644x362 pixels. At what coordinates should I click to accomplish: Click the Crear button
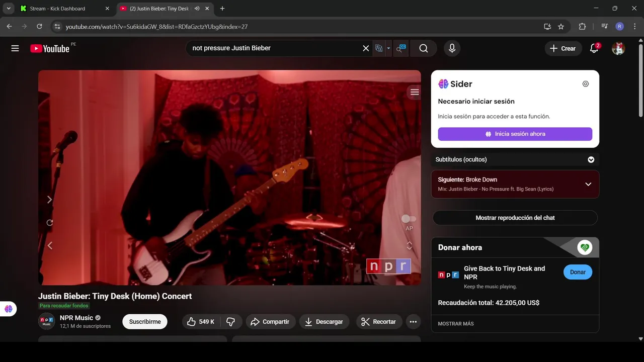click(x=562, y=48)
